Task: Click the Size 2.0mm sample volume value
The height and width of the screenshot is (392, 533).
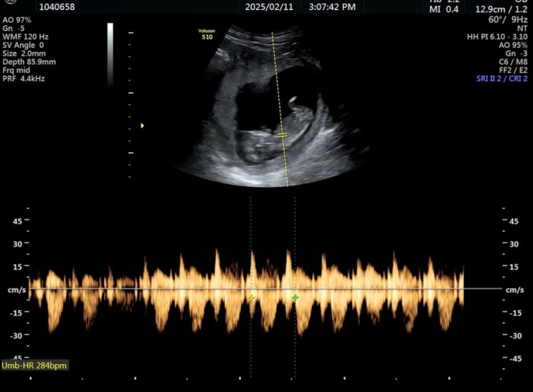Action: (24, 54)
